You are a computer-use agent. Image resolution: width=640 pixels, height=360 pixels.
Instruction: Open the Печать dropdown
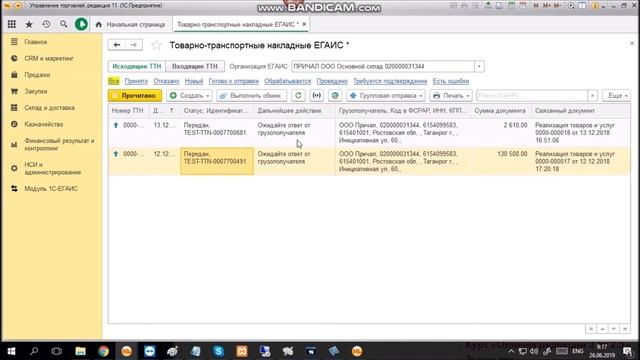point(451,96)
